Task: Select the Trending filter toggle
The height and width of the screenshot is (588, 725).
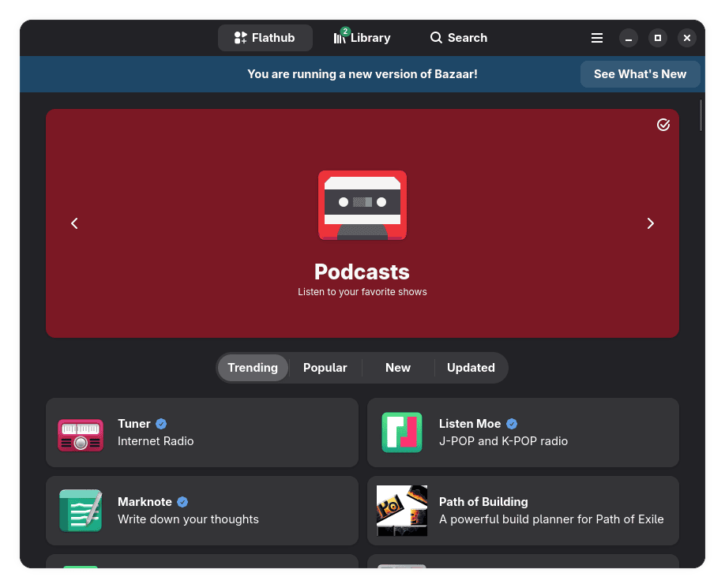Action: tap(253, 368)
